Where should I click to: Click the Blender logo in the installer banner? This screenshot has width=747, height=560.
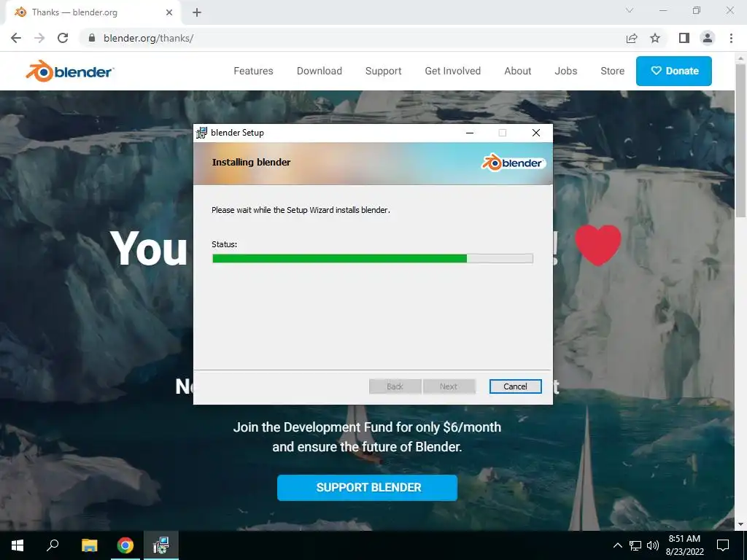pyautogui.click(x=513, y=163)
